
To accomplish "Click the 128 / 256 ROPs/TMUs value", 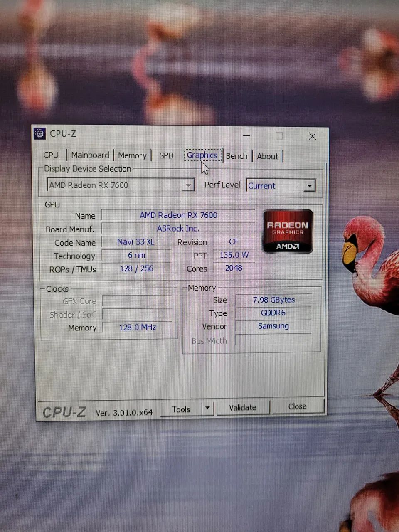I will point(136,268).
